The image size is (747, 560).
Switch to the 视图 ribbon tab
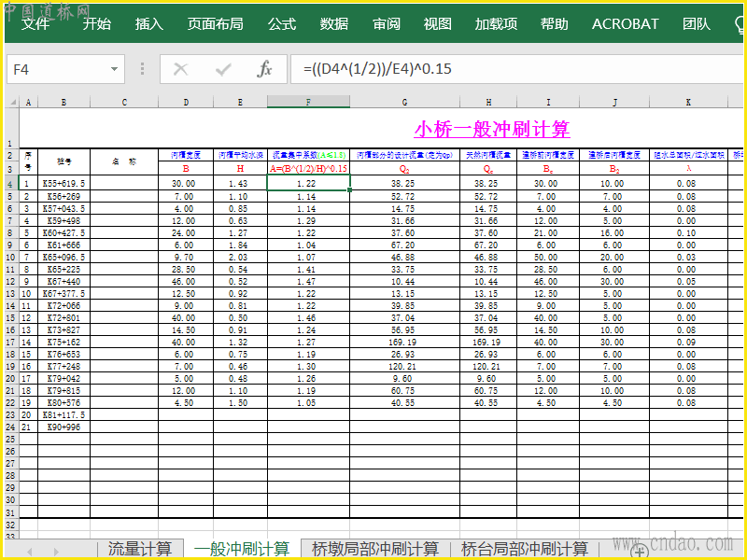coord(437,24)
